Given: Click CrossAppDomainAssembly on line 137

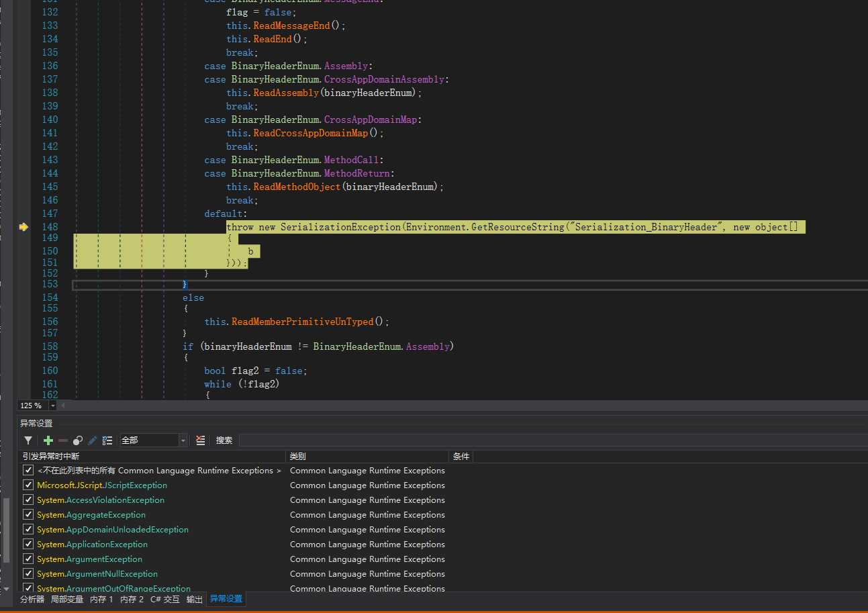Looking at the screenshot, I should 384,79.
